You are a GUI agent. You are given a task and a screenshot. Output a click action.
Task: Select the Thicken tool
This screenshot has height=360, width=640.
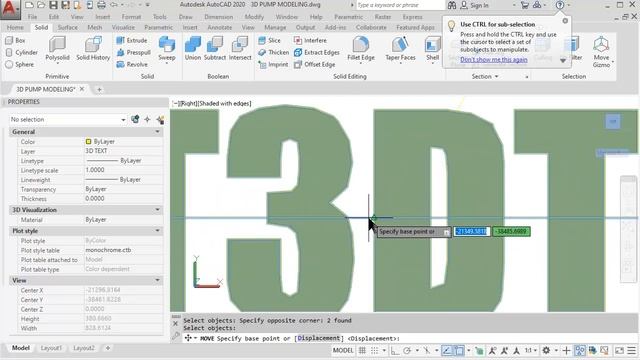click(x=273, y=52)
